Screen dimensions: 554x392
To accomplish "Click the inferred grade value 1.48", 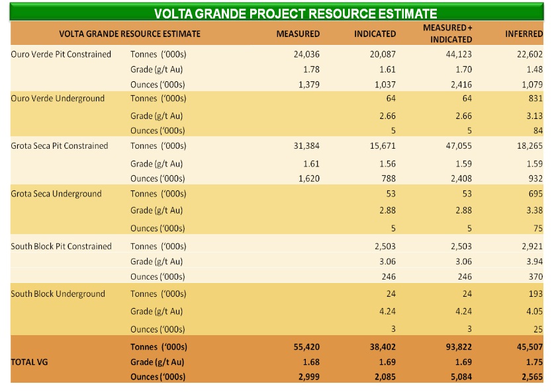I will click(x=535, y=69).
